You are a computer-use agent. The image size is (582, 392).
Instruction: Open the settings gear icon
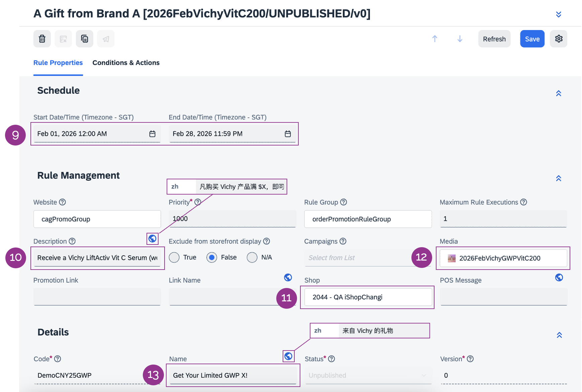[x=559, y=39]
